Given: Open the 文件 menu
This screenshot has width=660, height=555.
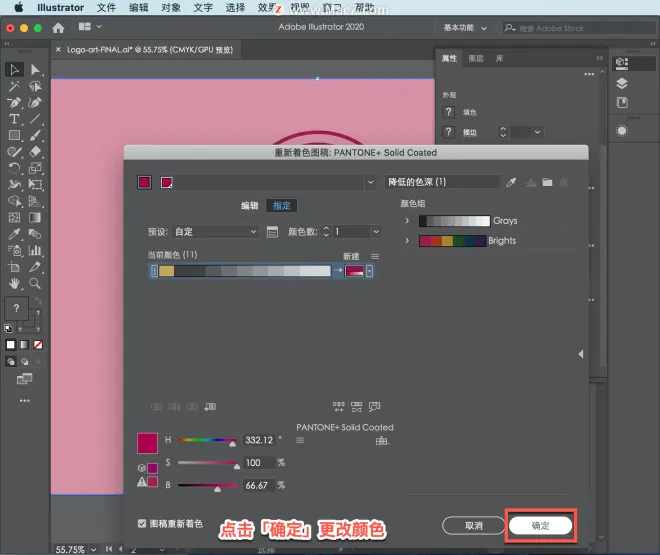Looking at the screenshot, I should coord(106,8).
